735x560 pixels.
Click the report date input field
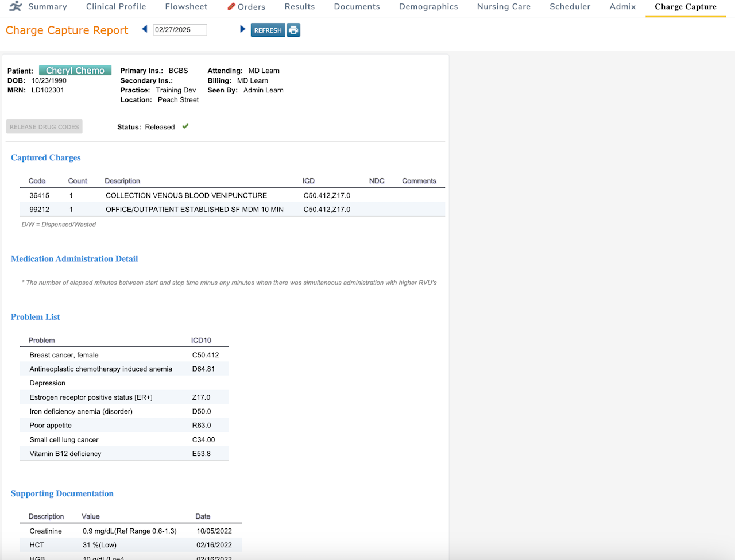point(180,29)
